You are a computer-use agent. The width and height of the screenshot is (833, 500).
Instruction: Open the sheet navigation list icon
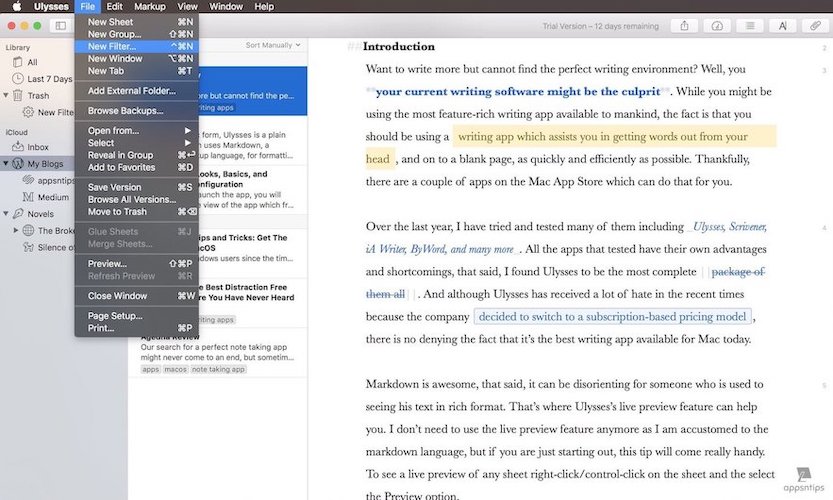[x=749, y=25]
